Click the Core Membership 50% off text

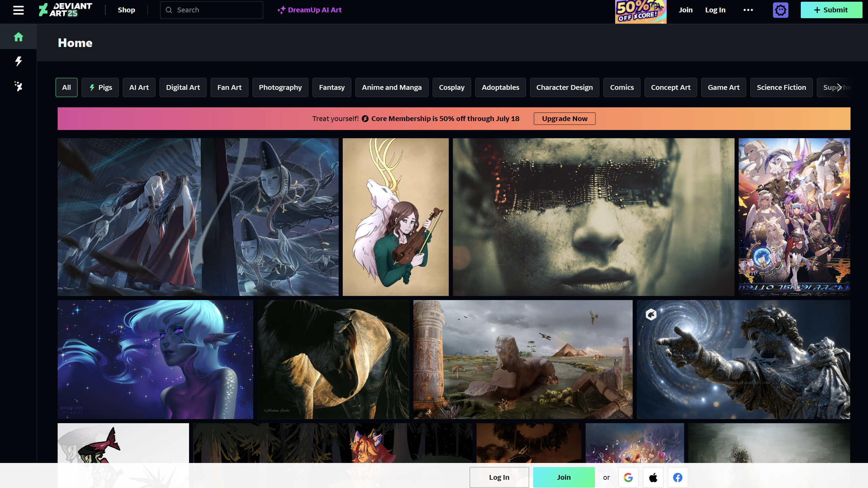(445, 119)
